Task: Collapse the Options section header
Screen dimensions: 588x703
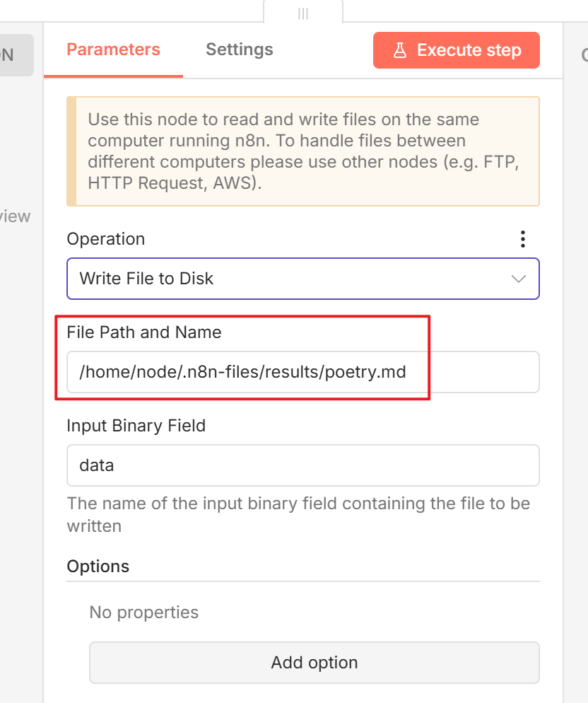Action: pos(98,566)
